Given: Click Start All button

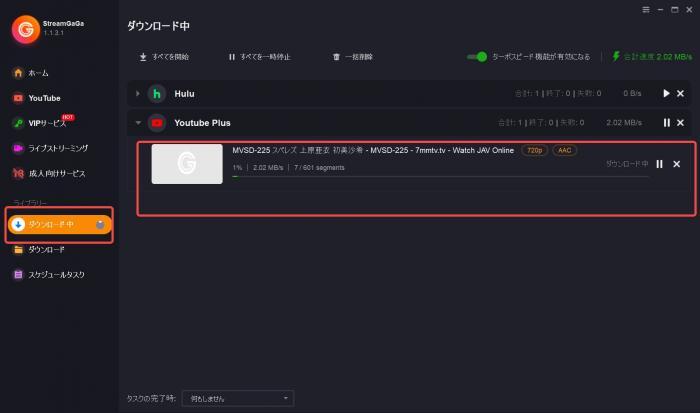Looking at the screenshot, I should [x=164, y=57].
